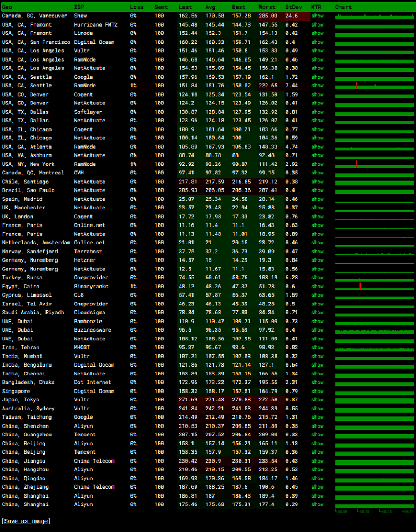Select the last value '175.46' for Shanghai
416x532 pixels.
click(x=188, y=504)
